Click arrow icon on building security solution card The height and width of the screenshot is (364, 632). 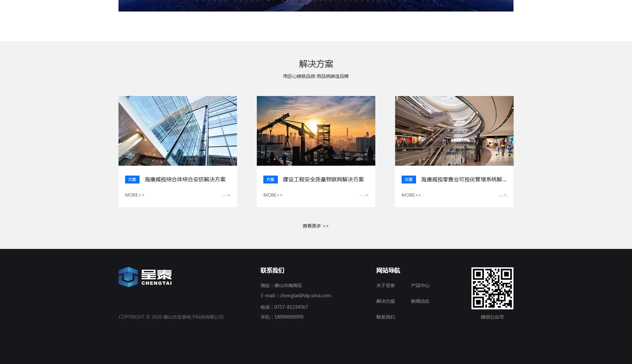click(226, 195)
